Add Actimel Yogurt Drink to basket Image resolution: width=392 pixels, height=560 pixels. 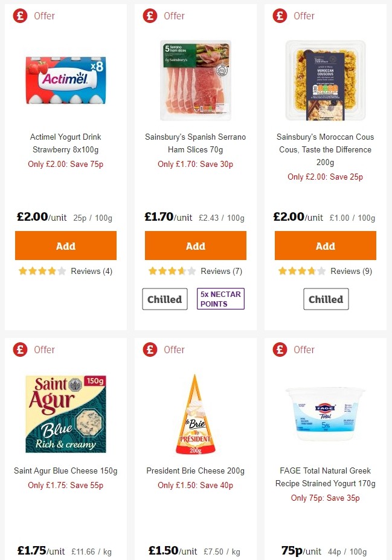pos(65,246)
